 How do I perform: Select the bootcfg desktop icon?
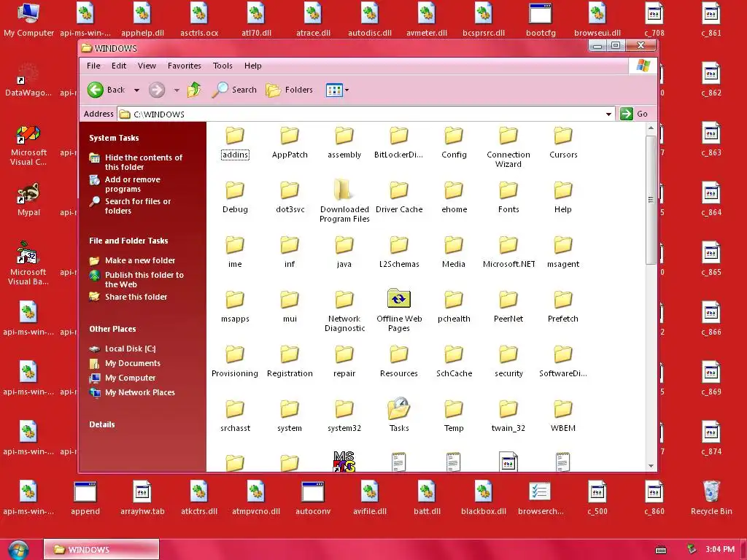tap(541, 20)
